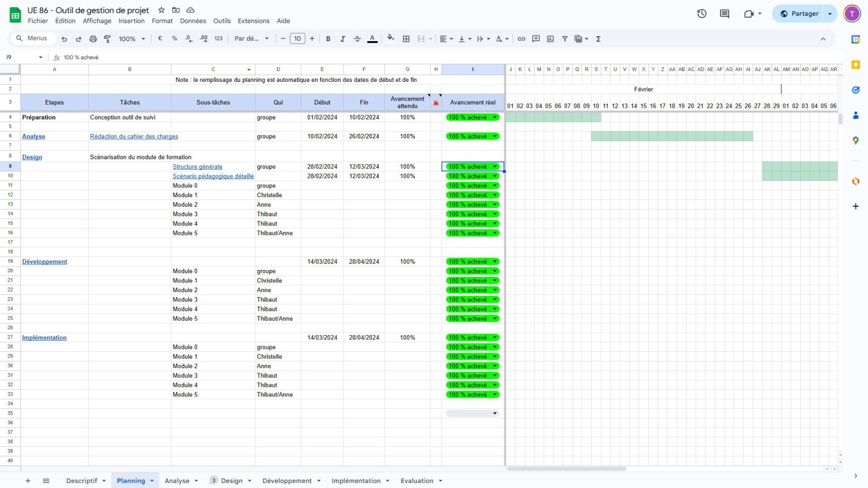Open version history clock icon
868x488 pixels.
[x=701, y=14]
